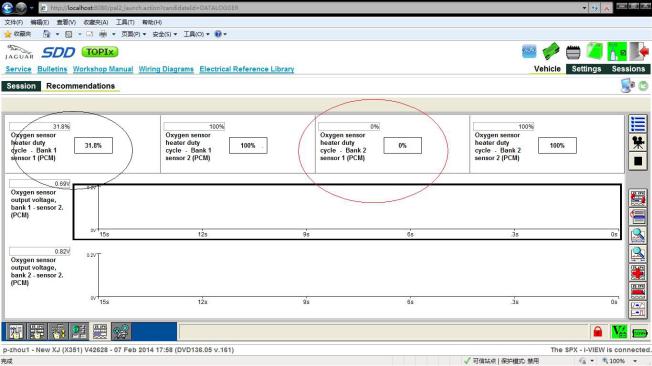Click the 0.82V value bar
Viewport: 652px width, 366px height.
tap(40, 251)
